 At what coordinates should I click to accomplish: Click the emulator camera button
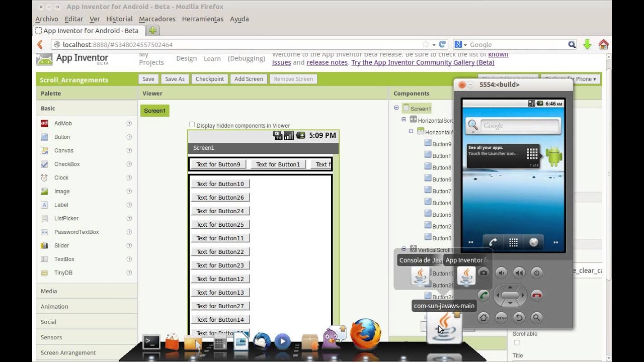click(484, 273)
